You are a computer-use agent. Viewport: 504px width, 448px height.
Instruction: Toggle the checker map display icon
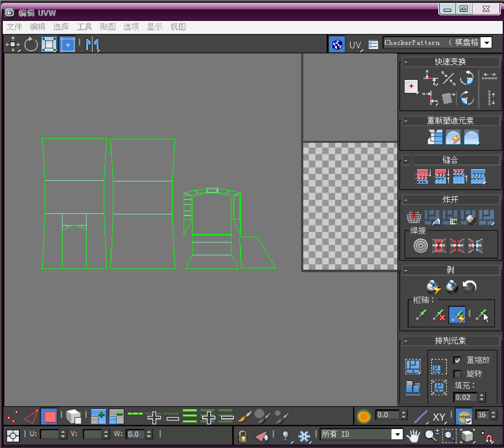[x=337, y=45]
